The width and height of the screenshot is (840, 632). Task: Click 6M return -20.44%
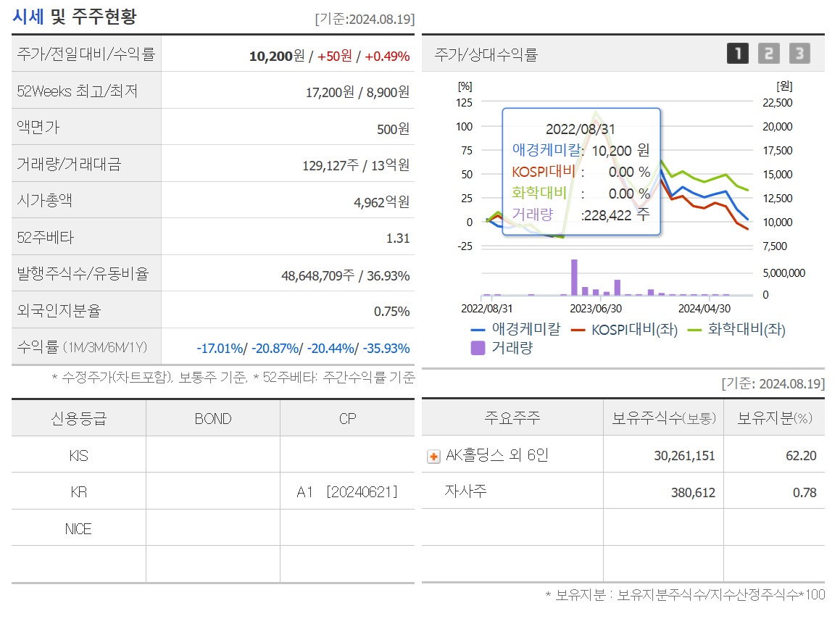click(x=330, y=348)
